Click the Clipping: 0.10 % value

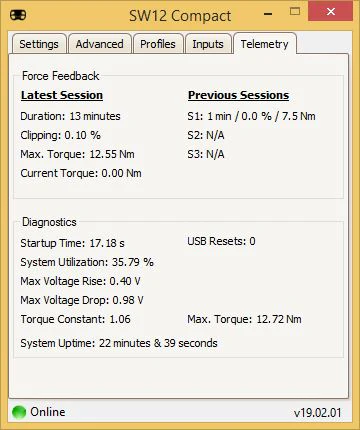[60, 135]
